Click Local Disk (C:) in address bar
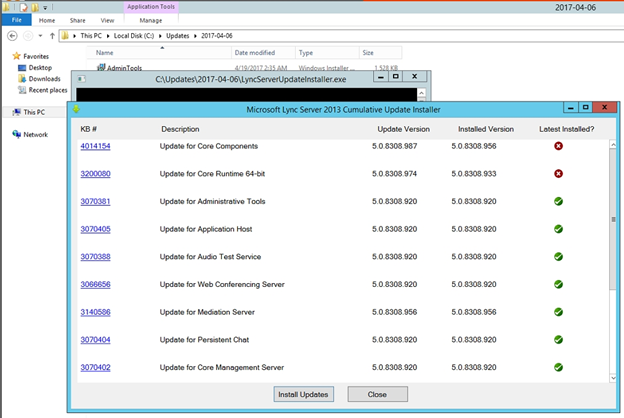624x418 pixels. [x=134, y=36]
